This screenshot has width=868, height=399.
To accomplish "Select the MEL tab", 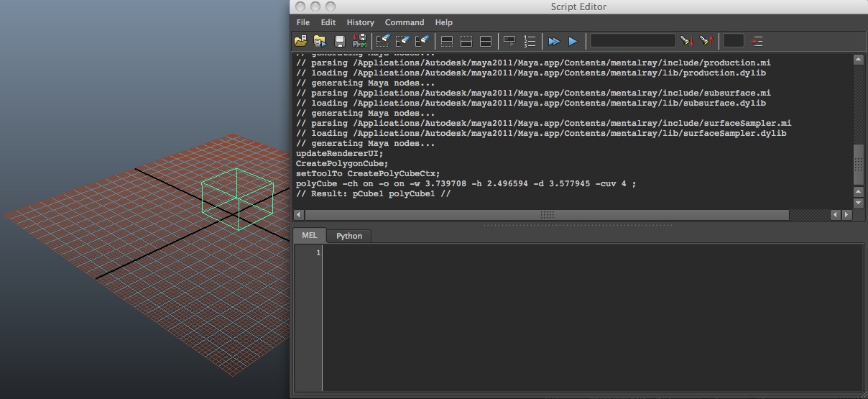I will tap(309, 235).
